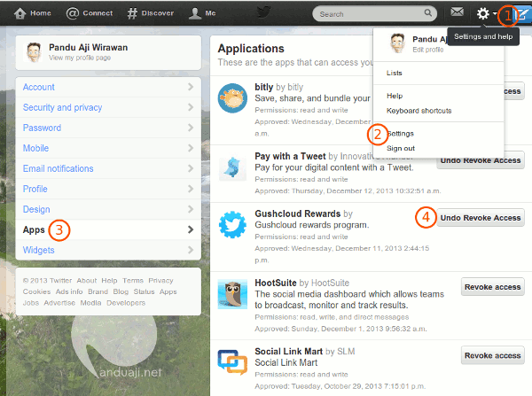Click the Pay with a Tweet app icon
532x396 pixels.
coord(232,168)
